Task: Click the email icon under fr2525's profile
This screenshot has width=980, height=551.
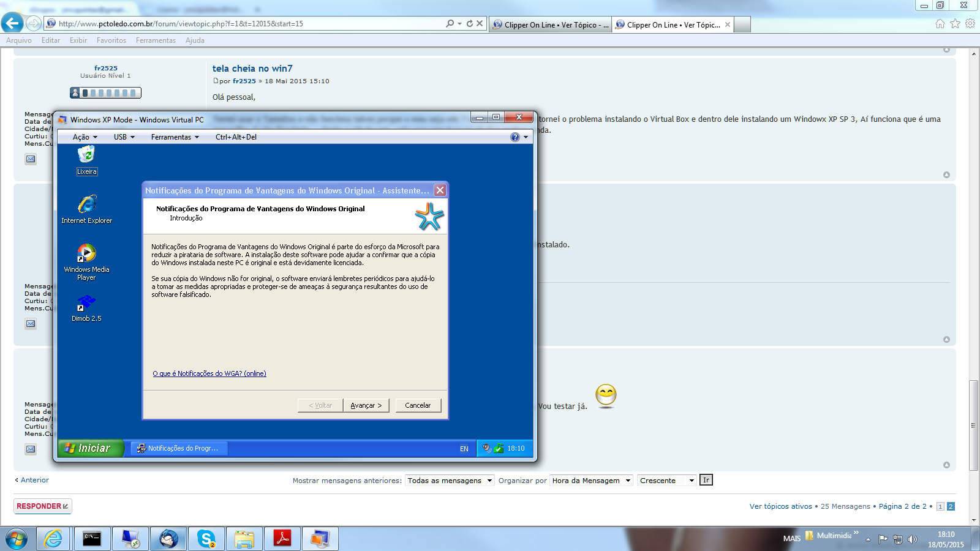Action: click(31, 159)
